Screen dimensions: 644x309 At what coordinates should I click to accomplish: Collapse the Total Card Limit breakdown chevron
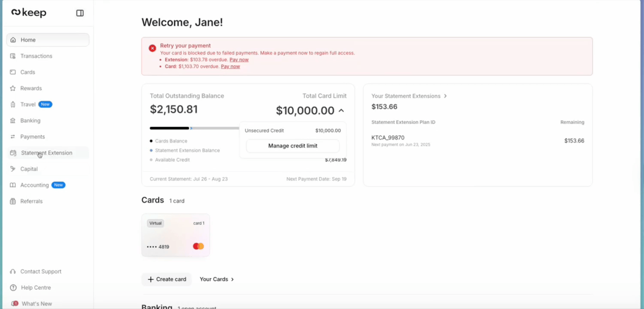click(x=341, y=110)
